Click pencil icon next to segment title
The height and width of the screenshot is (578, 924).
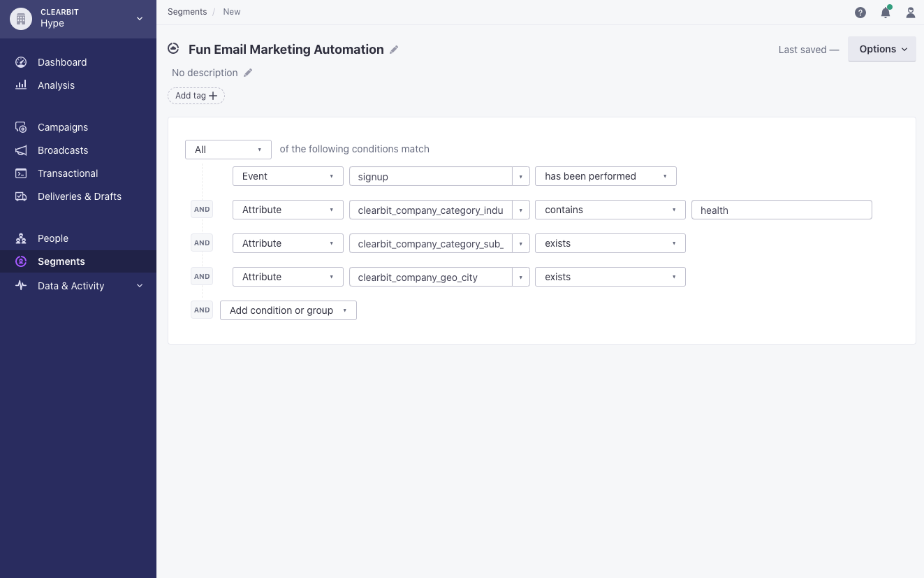click(394, 50)
